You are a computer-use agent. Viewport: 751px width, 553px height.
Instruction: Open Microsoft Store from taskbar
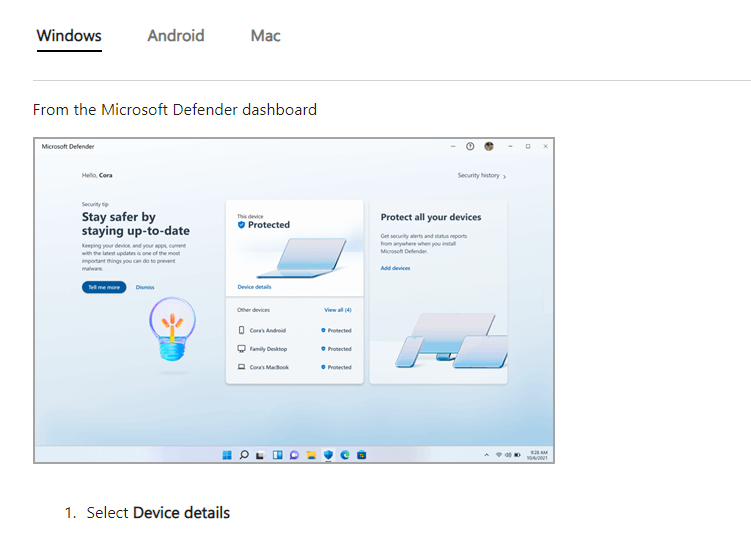(x=362, y=455)
